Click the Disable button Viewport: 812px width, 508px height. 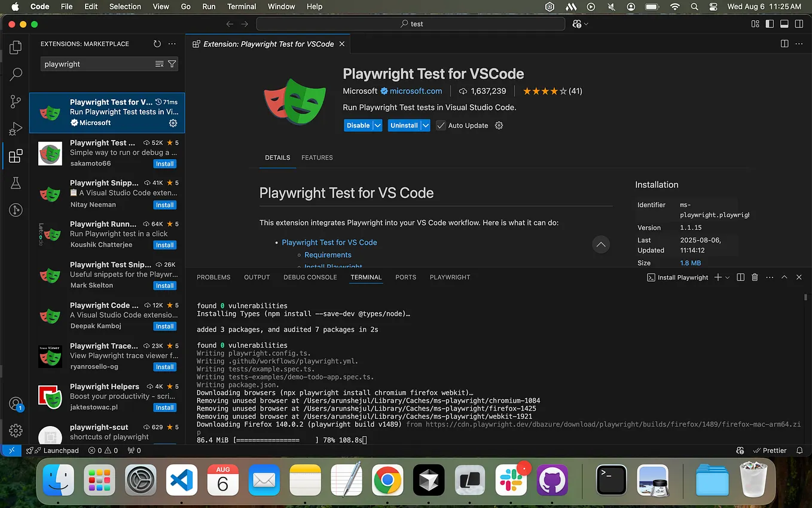(358, 126)
